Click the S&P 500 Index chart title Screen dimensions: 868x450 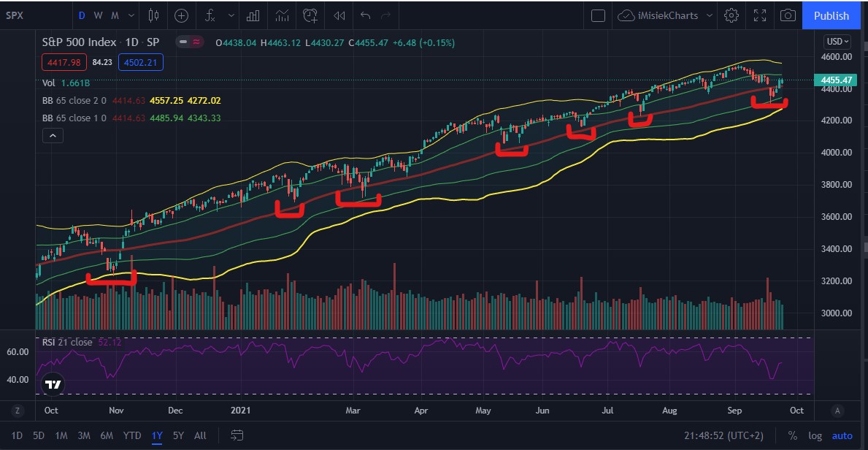click(x=79, y=42)
